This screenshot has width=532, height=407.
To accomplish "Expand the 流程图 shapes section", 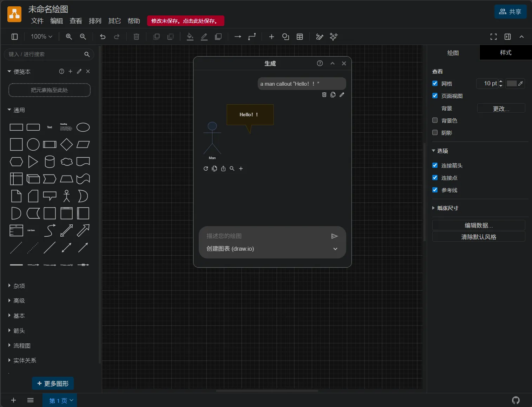I will 19,346.
